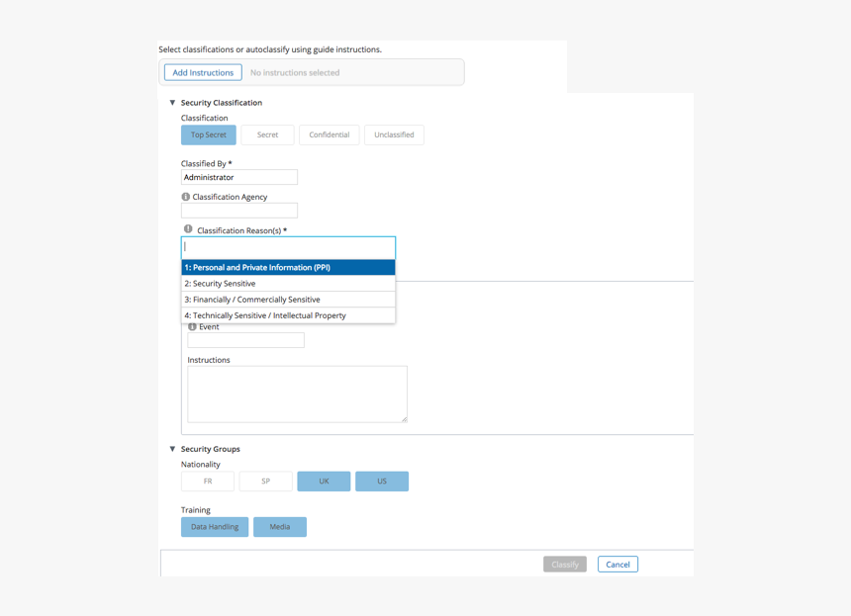Click the Classification Reason(s) warning icon
This screenshot has height=616, width=851.
[188, 228]
